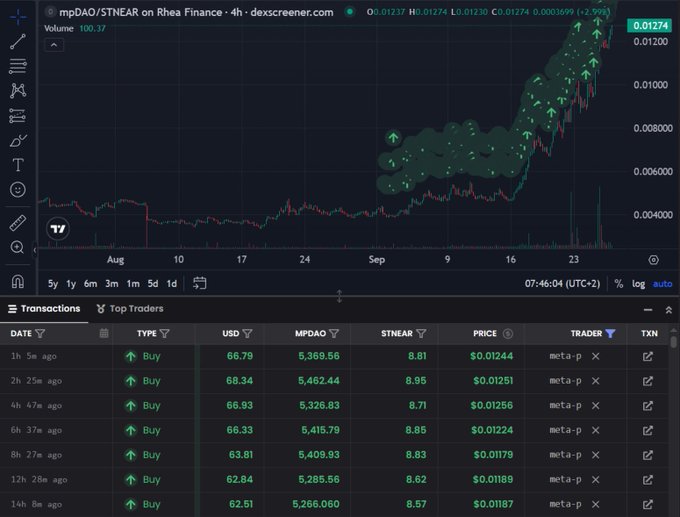Image resolution: width=680 pixels, height=517 pixels.
Task: Set chart range to 5y
Action: pos(53,284)
